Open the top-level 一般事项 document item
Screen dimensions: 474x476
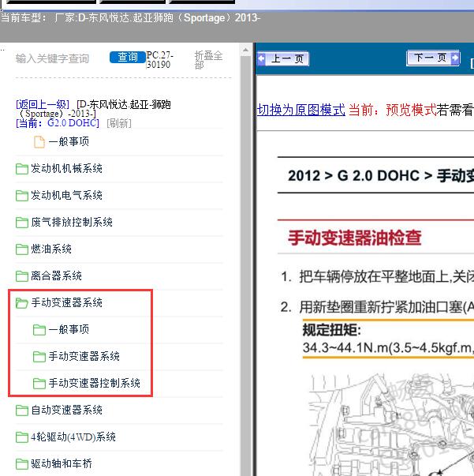69,141
